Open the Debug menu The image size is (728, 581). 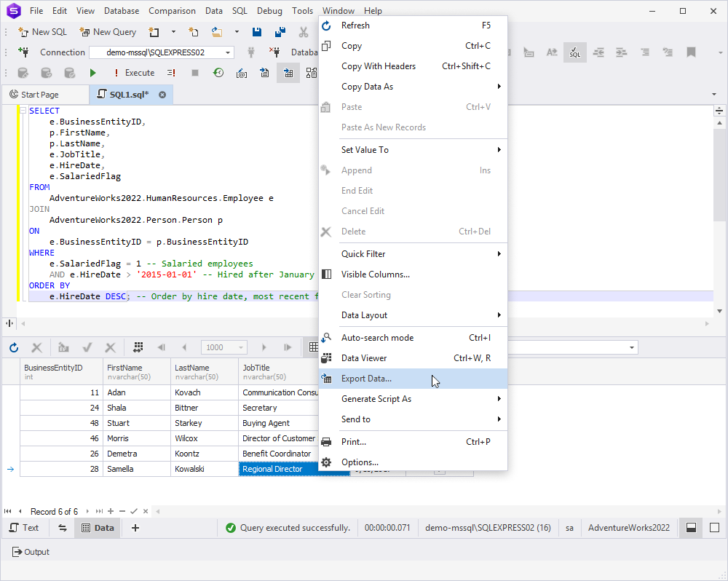click(x=269, y=11)
